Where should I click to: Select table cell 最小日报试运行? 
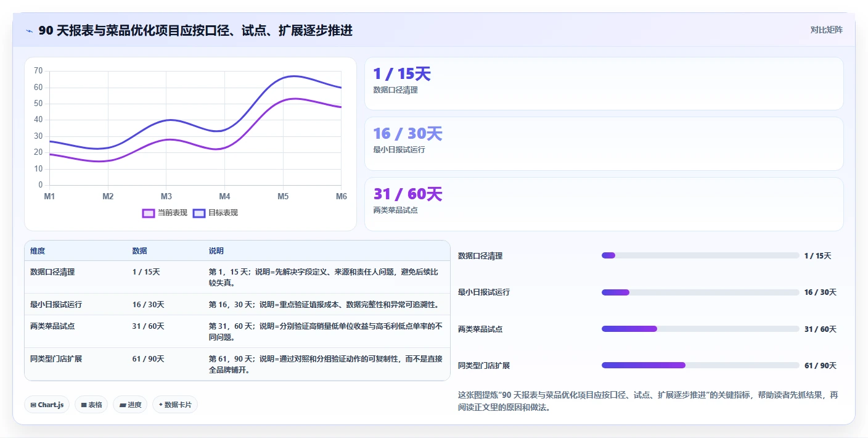56,305
